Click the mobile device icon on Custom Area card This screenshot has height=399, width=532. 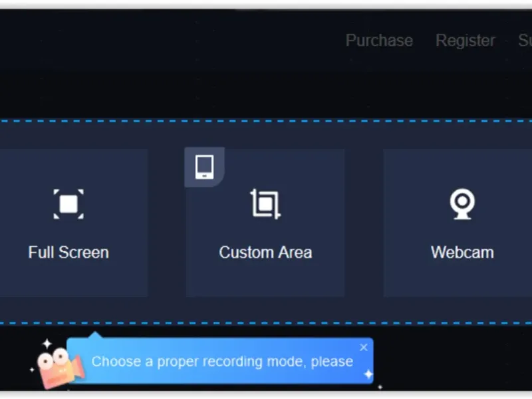click(x=205, y=167)
